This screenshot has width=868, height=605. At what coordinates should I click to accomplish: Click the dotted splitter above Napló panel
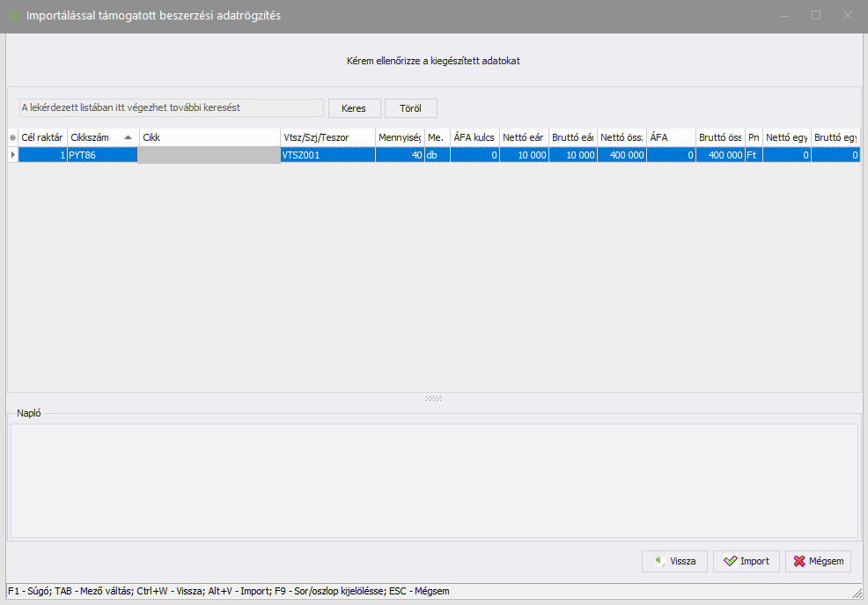pyautogui.click(x=433, y=399)
